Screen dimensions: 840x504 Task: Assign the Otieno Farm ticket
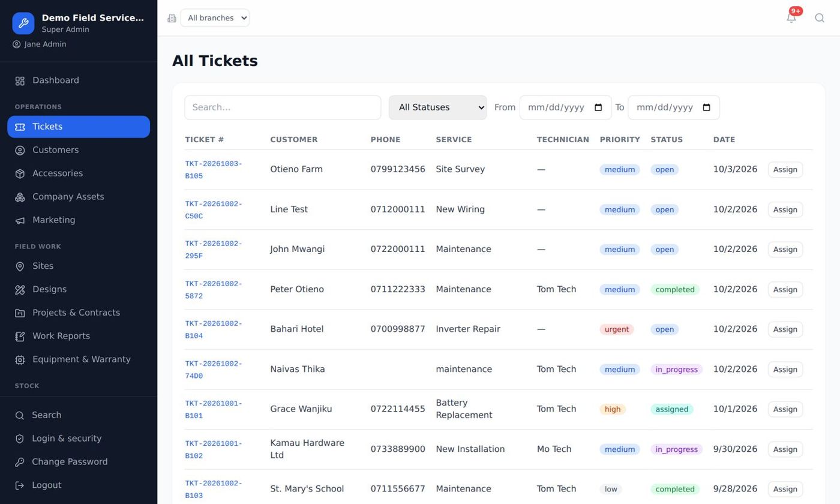[x=785, y=169]
